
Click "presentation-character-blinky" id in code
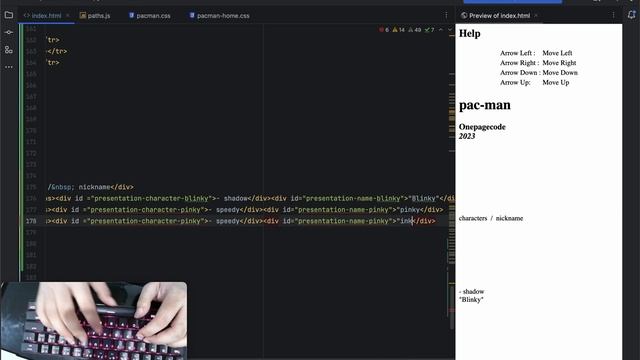point(151,198)
